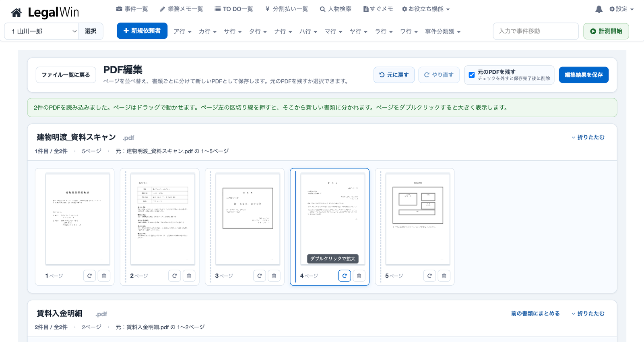
Task: Undo with 元に戻す button
Action: click(x=394, y=75)
